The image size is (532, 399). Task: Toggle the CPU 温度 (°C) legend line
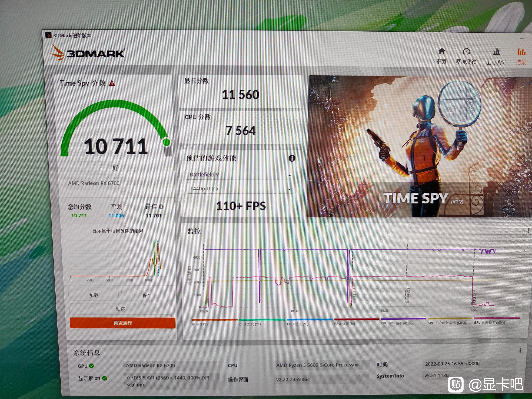coord(262,322)
